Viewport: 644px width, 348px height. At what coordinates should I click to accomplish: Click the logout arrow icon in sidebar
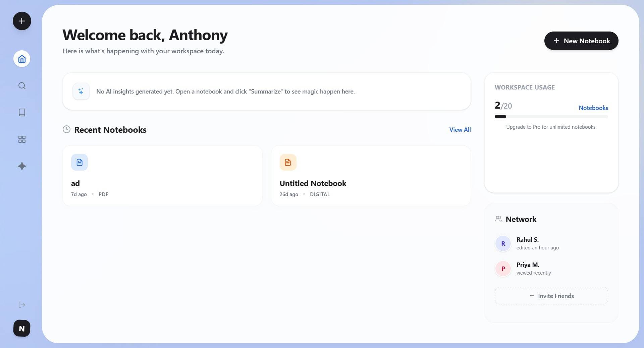(x=22, y=305)
